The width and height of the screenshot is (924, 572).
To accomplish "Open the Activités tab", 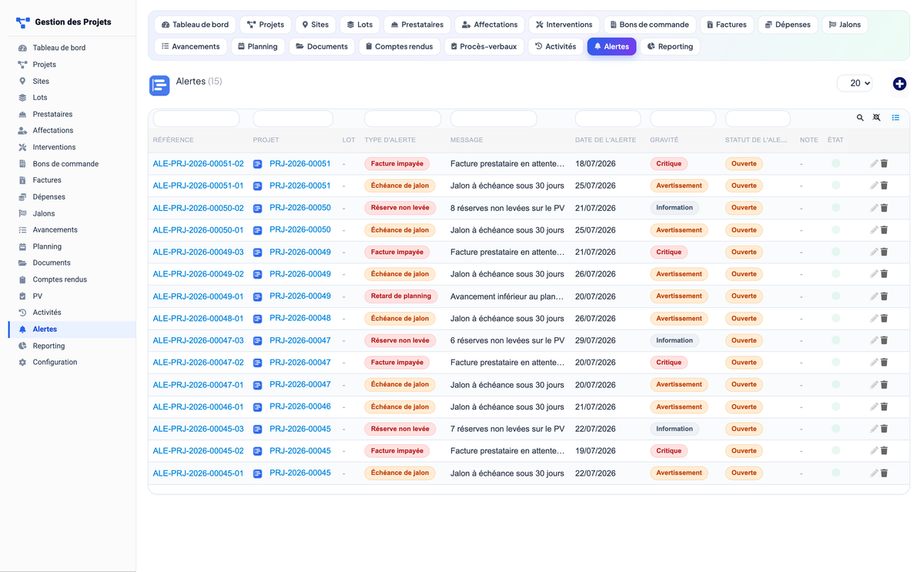I will point(555,46).
